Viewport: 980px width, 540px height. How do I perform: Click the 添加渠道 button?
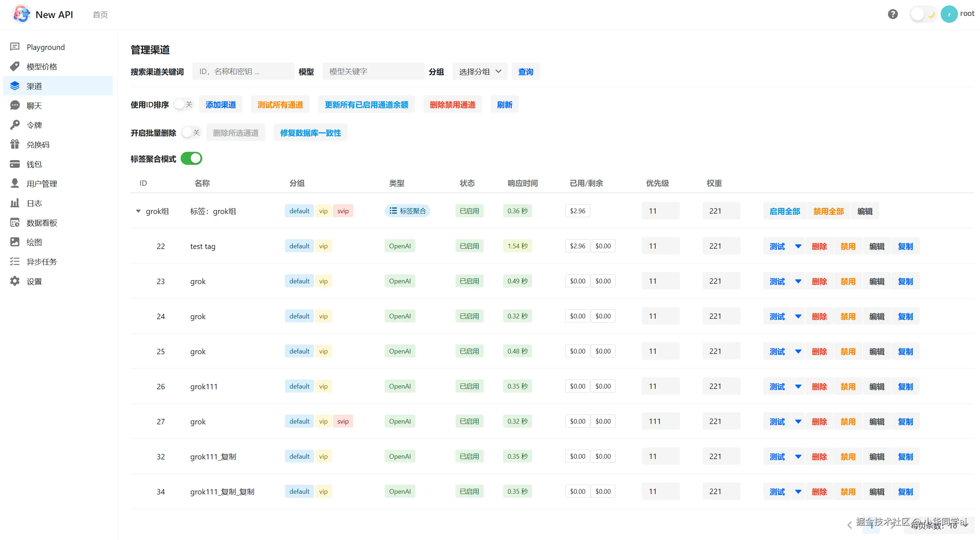pos(221,104)
